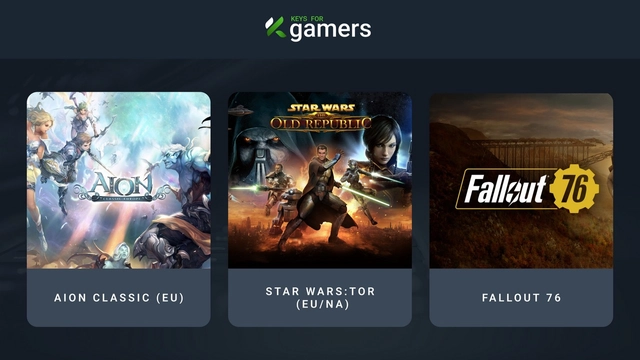Open the "gamers" wordmark homepage link

tap(331, 30)
